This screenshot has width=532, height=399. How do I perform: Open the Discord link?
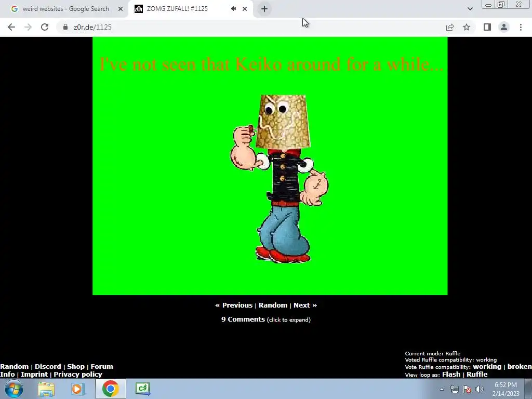tap(48, 366)
